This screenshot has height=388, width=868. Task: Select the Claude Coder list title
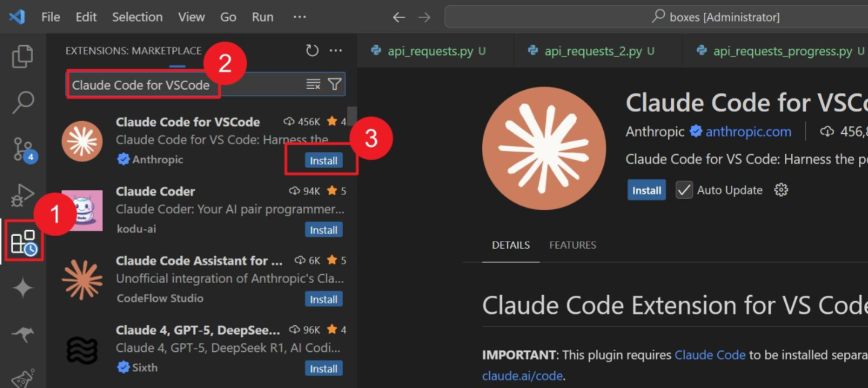pos(155,191)
